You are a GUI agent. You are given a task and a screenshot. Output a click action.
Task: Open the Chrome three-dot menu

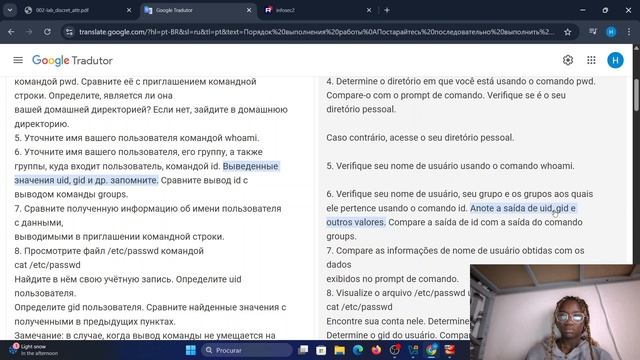tap(629, 32)
